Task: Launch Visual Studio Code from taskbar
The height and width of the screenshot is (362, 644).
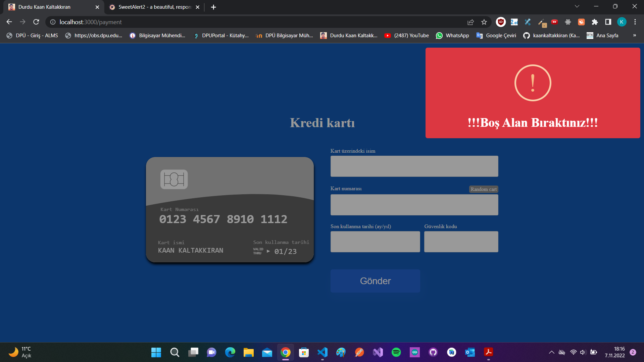Action: [323, 353]
